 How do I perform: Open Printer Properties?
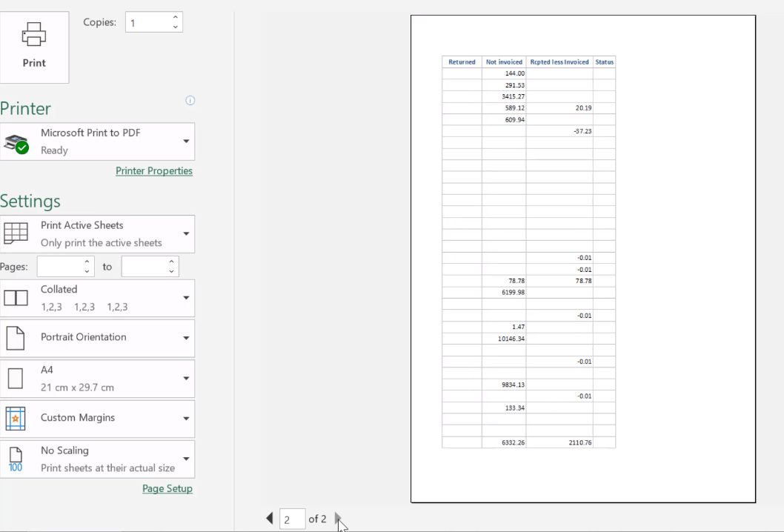click(x=154, y=170)
